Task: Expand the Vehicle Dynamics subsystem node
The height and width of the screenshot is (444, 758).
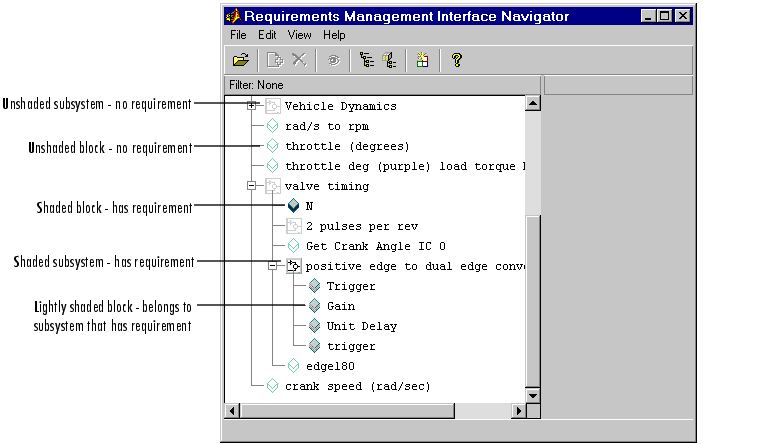Action: (x=251, y=105)
